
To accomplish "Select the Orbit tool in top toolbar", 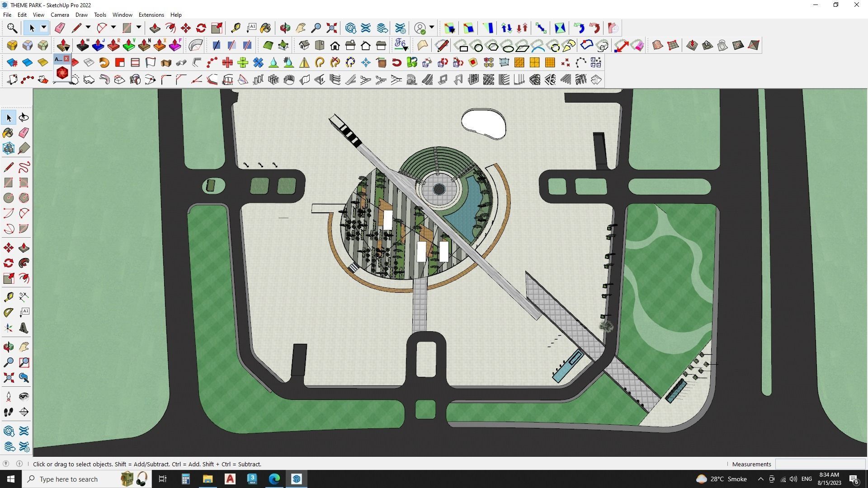I will [x=285, y=28].
